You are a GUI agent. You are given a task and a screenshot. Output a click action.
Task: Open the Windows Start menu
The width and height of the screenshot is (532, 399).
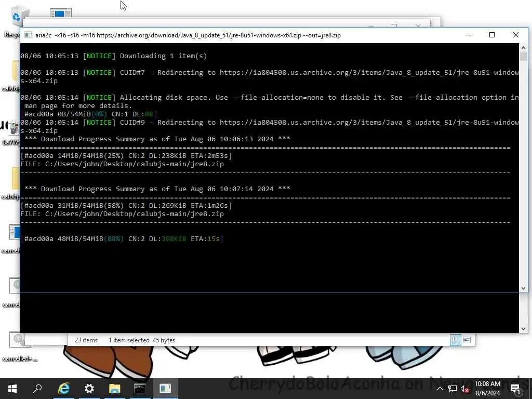coord(12,389)
